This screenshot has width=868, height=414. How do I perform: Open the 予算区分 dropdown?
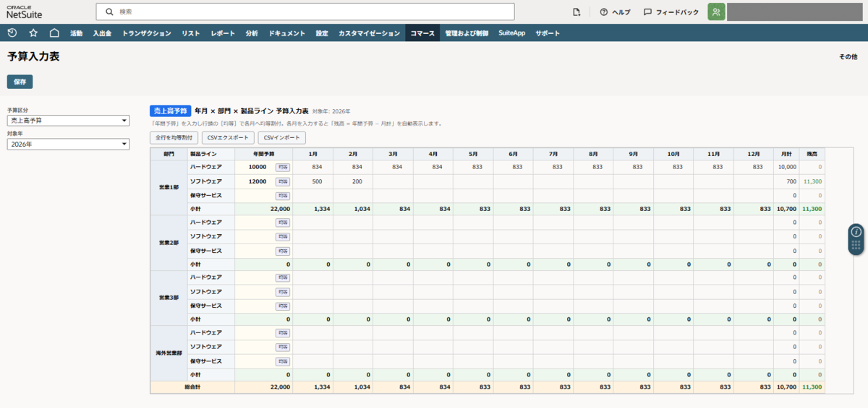(68, 121)
